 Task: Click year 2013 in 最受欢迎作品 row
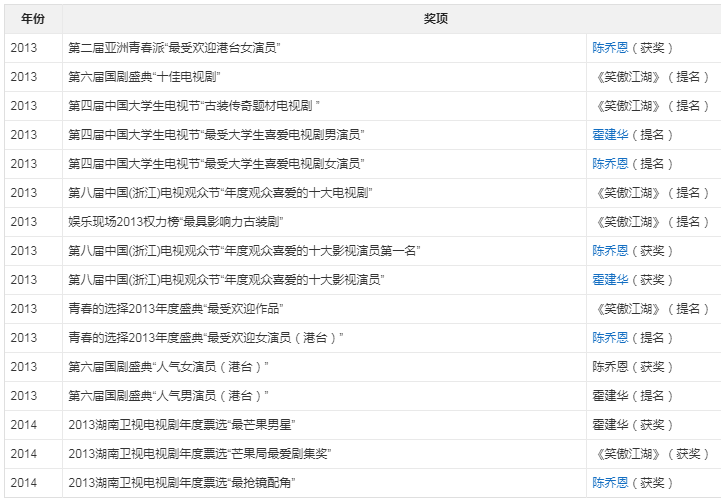23,308
